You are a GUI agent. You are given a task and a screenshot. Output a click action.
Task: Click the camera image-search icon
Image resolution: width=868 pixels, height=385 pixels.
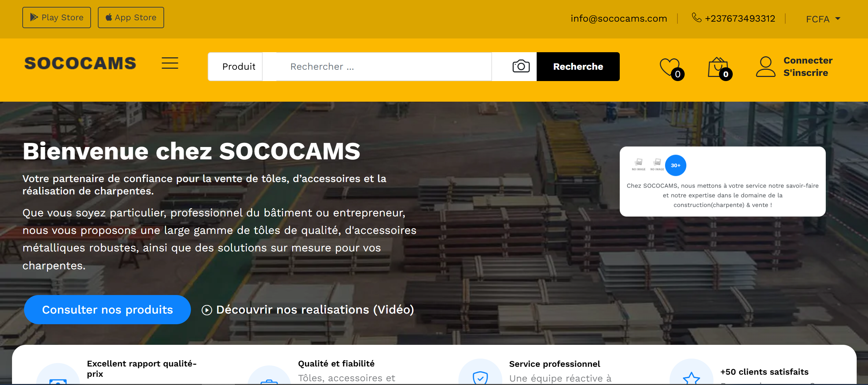coord(521,66)
